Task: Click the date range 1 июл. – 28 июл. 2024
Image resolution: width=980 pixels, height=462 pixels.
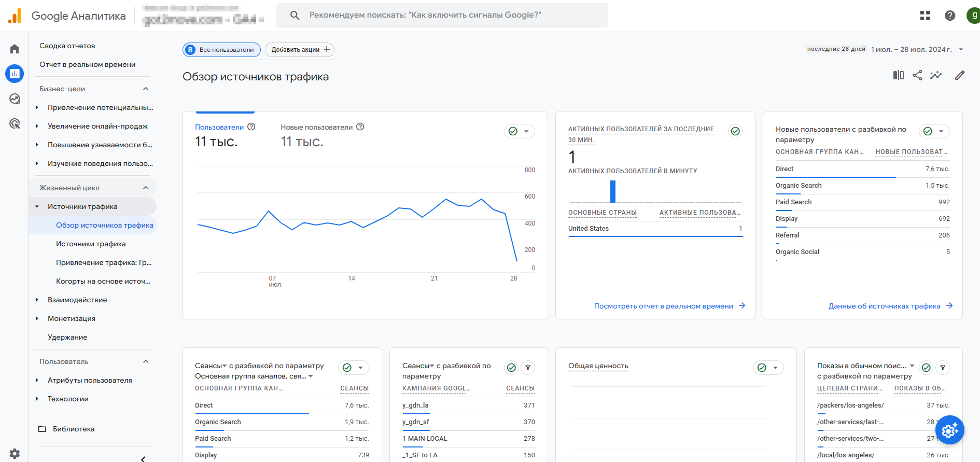Action: click(912, 50)
